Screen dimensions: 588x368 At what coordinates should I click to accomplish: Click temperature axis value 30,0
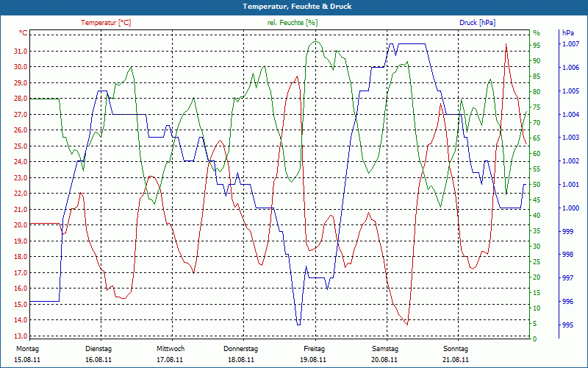pos(21,67)
